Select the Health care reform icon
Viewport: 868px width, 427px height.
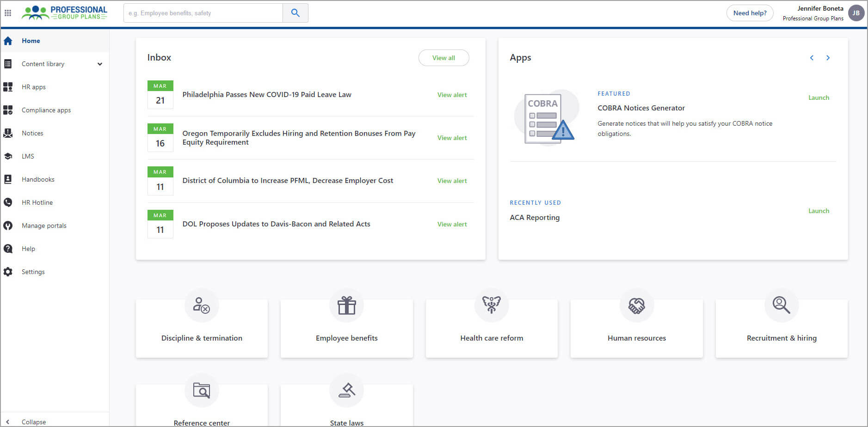491,305
